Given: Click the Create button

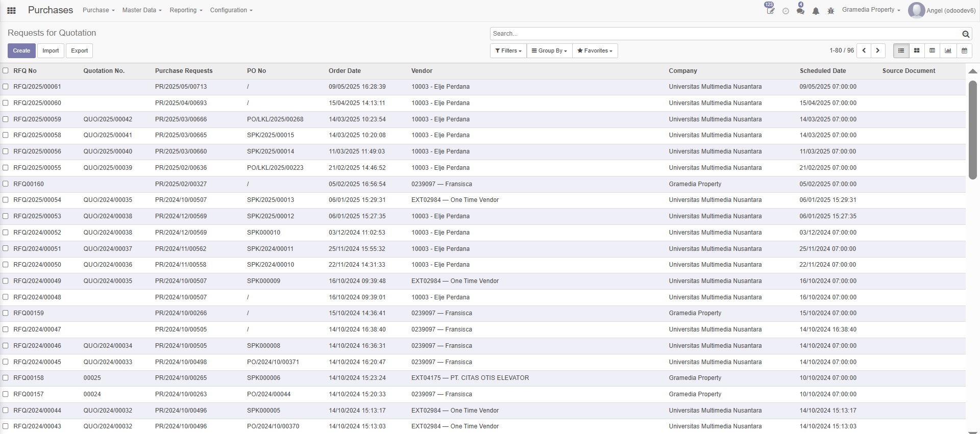Looking at the screenshot, I should (21, 50).
